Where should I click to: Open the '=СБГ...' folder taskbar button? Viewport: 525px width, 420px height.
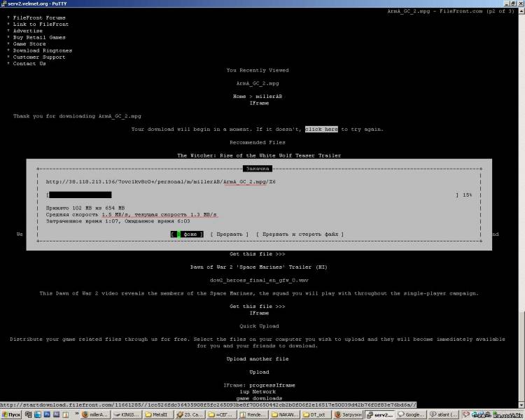[x=220, y=414]
